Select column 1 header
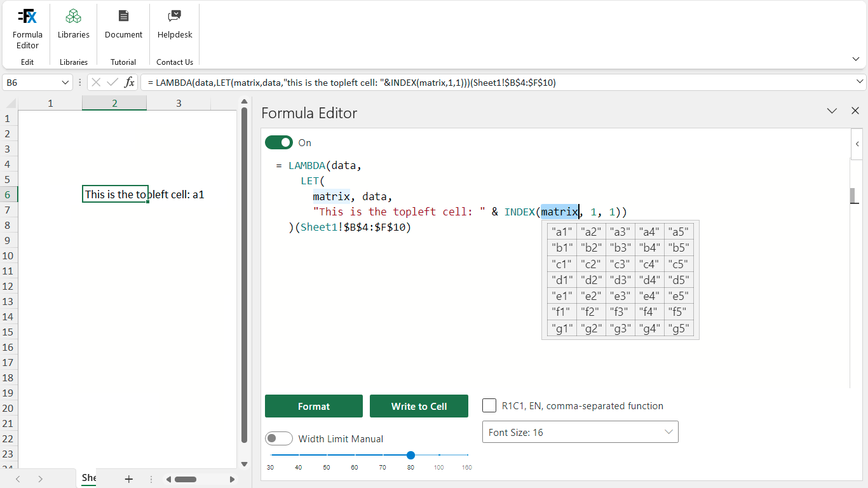868x488 pixels. pos(50,103)
